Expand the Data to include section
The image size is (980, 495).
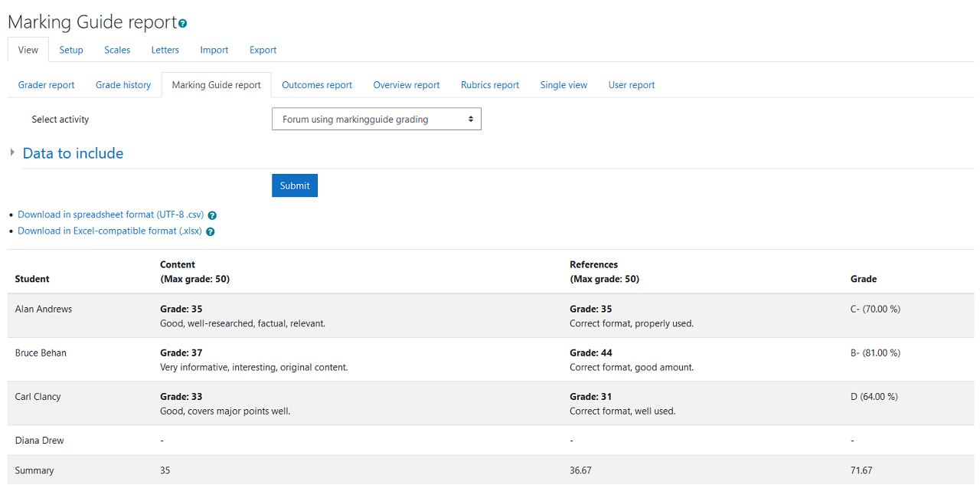73,153
